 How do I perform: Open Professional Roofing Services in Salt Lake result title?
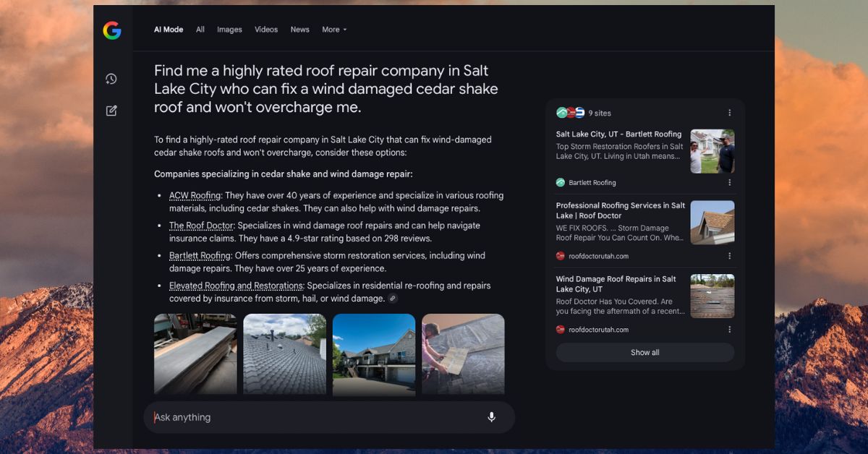(621, 210)
